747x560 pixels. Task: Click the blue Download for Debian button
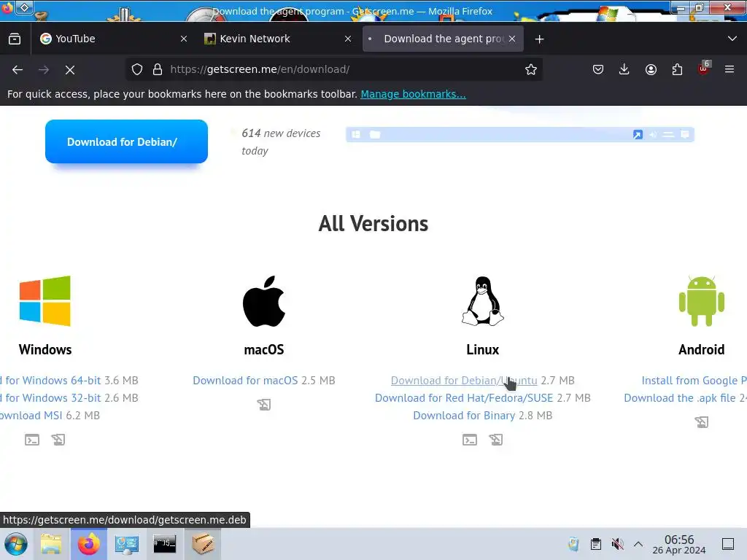126,141
